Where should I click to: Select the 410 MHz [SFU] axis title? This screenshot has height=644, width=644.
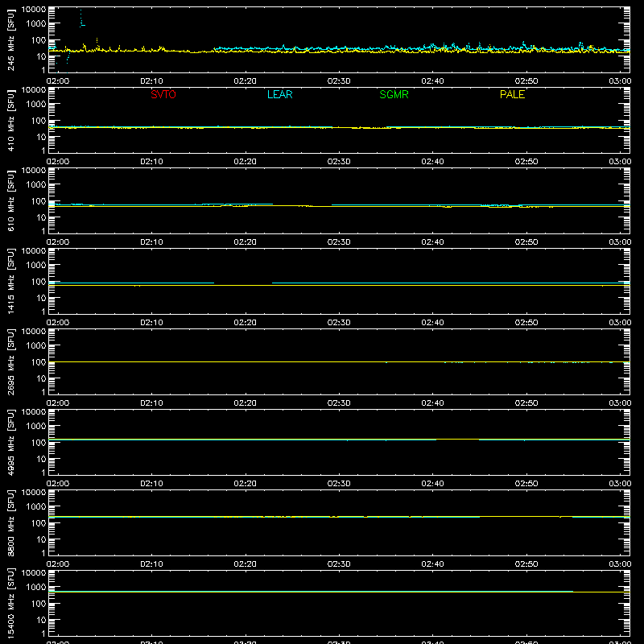pyautogui.click(x=10, y=120)
